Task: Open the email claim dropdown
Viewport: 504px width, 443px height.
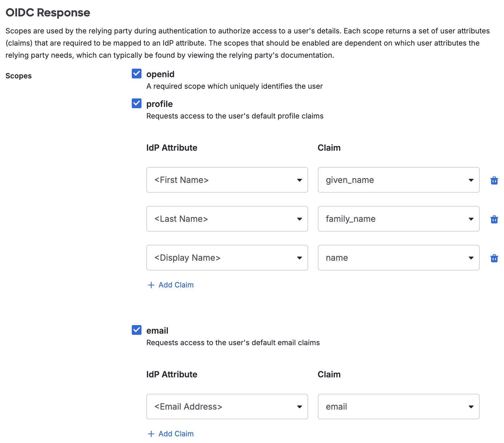Action: pos(471,407)
